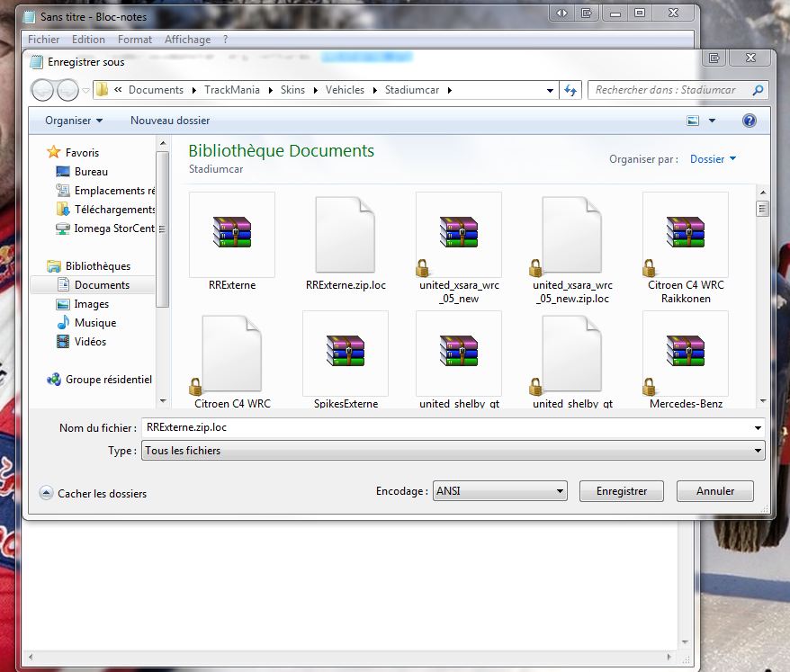Click the Favoris star icon

pyautogui.click(x=53, y=152)
